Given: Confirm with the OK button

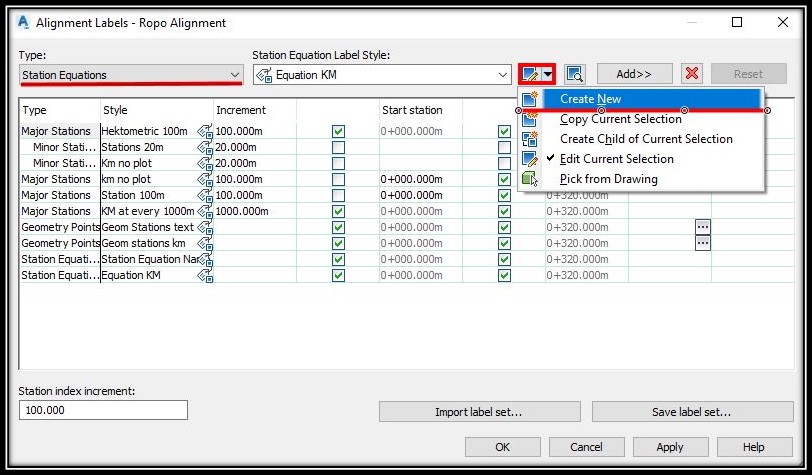Looking at the screenshot, I should click(x=502, y=447).
